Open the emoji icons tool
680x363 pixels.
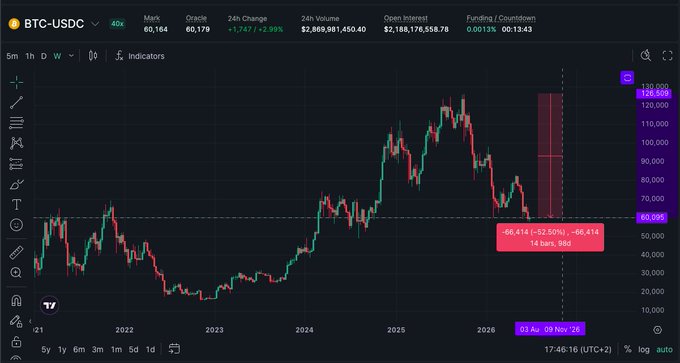pos(16,225)
